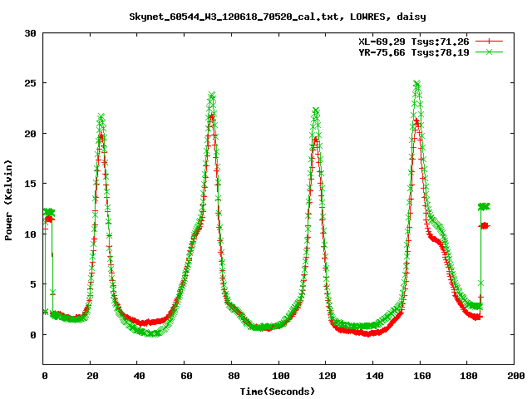Click the red calibration points near 187 seconds

click(484, 225)
